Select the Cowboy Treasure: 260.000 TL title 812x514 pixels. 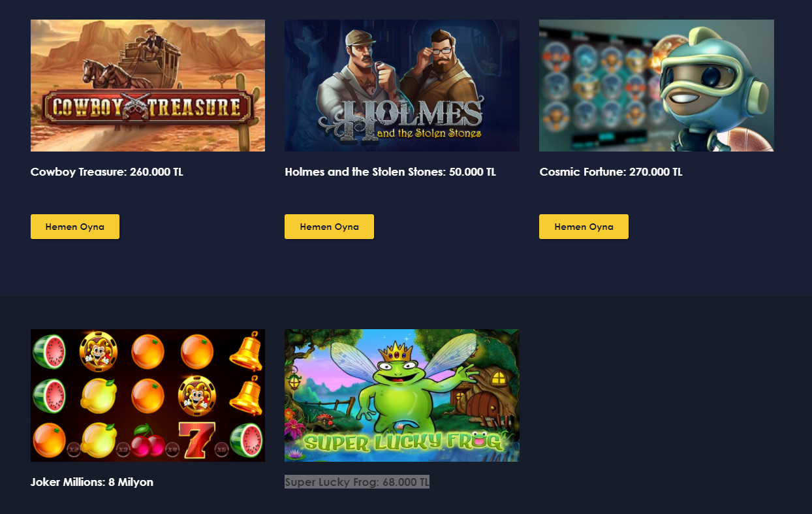pyautogui.click(x=107, y=172)
